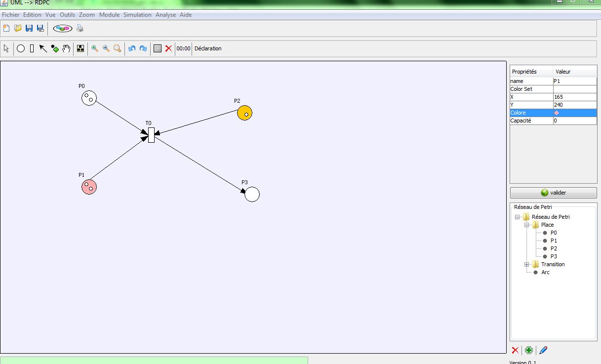Click the blue pencil edit icon
Viewport: 601px width, 364px height.
(x=543, y=350)
